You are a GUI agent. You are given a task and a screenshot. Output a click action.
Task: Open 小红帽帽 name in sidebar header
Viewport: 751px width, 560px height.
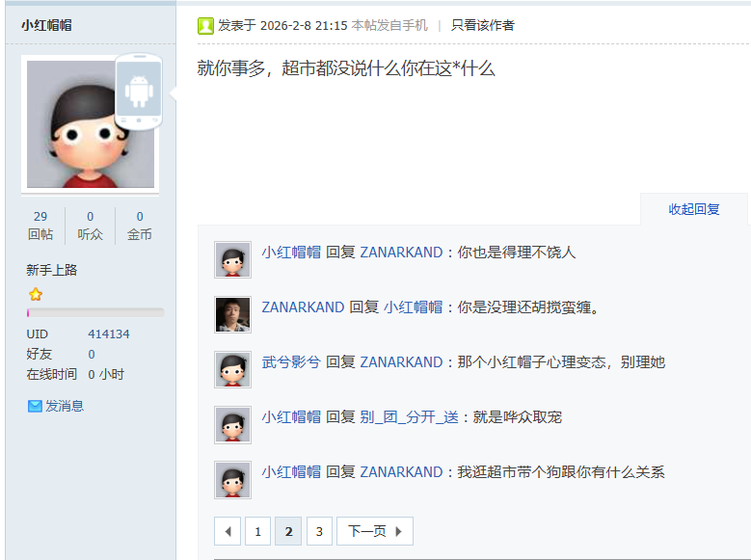pyautogui.click(x=46, y=25)
